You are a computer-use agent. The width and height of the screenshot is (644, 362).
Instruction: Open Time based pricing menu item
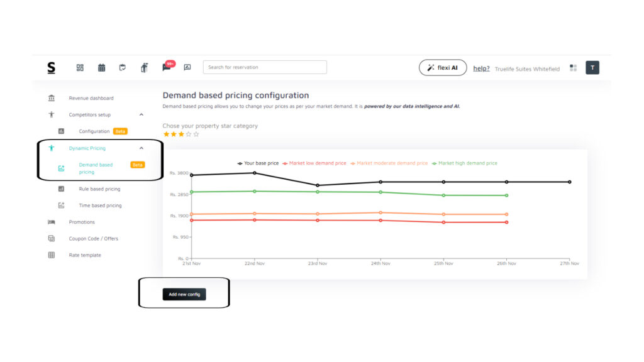(x=100, y=206)
